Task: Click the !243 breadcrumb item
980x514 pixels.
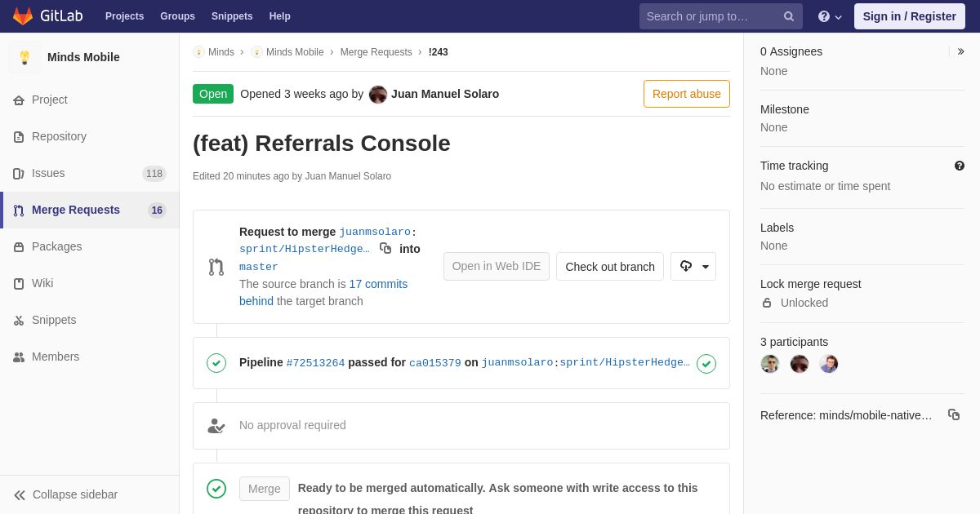Action: click(x=439, y=52)
